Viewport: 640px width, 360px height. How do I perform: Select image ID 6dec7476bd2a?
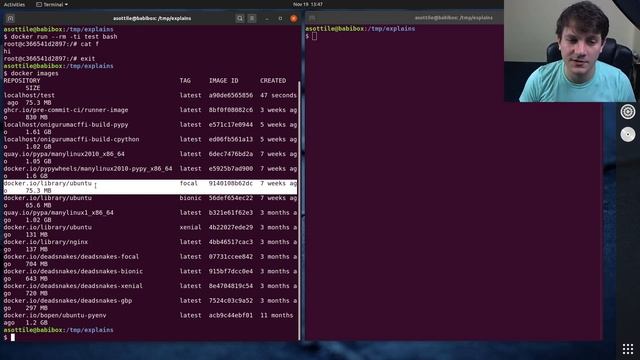pos(231,154)
